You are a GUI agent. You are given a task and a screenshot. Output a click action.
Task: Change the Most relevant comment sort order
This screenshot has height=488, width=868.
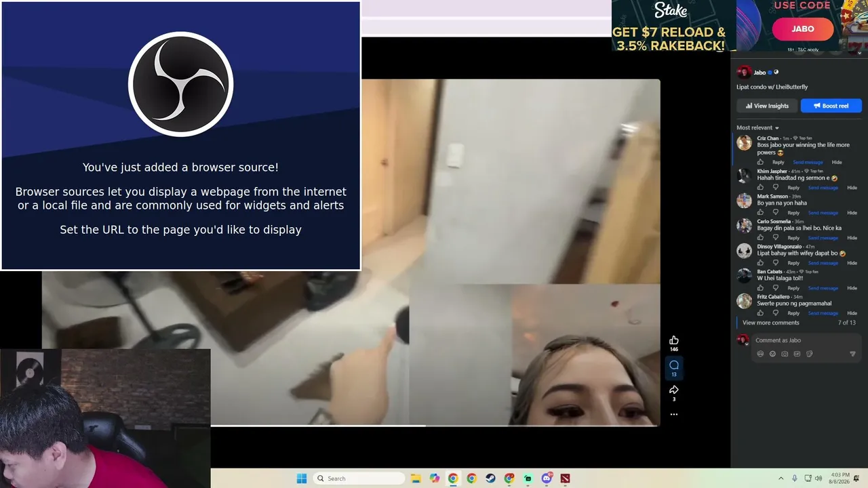coord(757,127)
